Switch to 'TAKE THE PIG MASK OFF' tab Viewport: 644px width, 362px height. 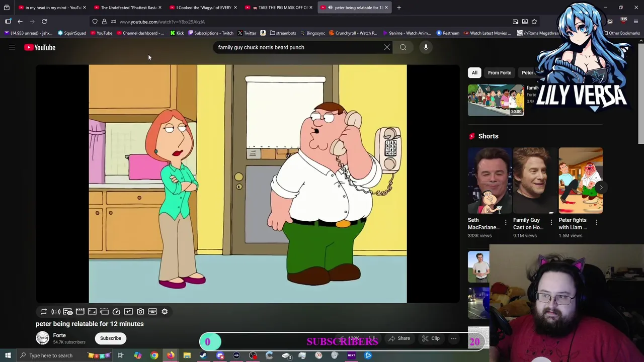click(x=279, y=8)
